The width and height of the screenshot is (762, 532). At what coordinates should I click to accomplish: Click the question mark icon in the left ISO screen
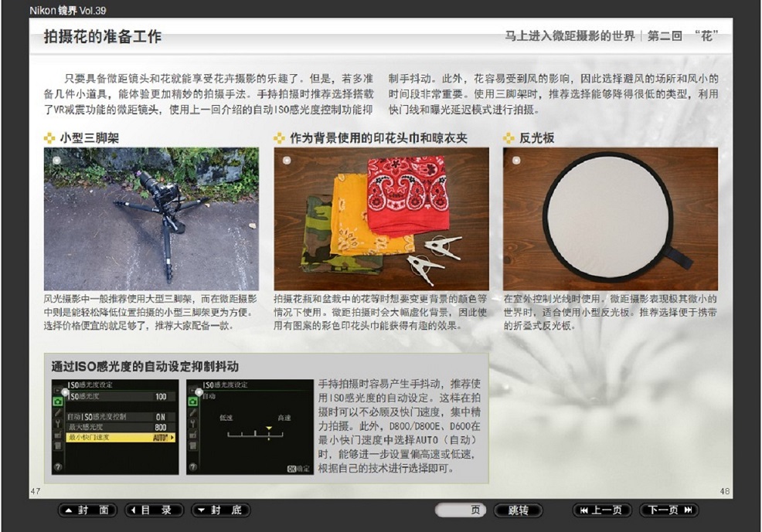tap(58, 466)
